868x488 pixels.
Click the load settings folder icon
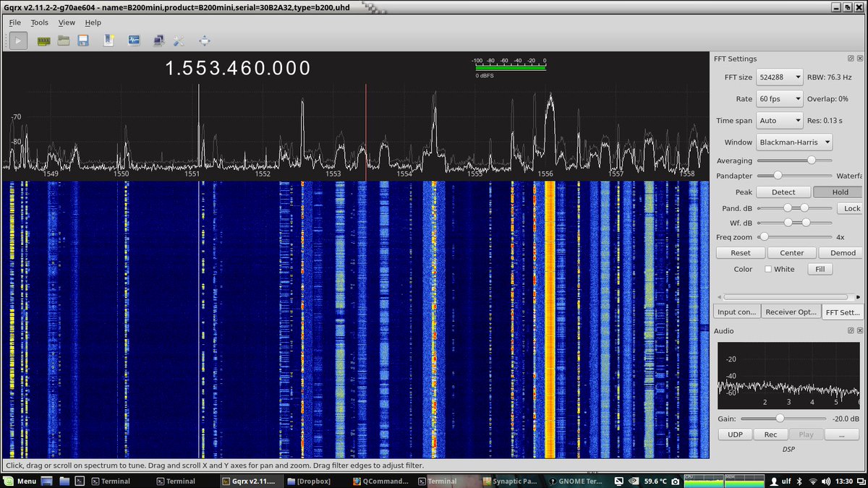64,40
